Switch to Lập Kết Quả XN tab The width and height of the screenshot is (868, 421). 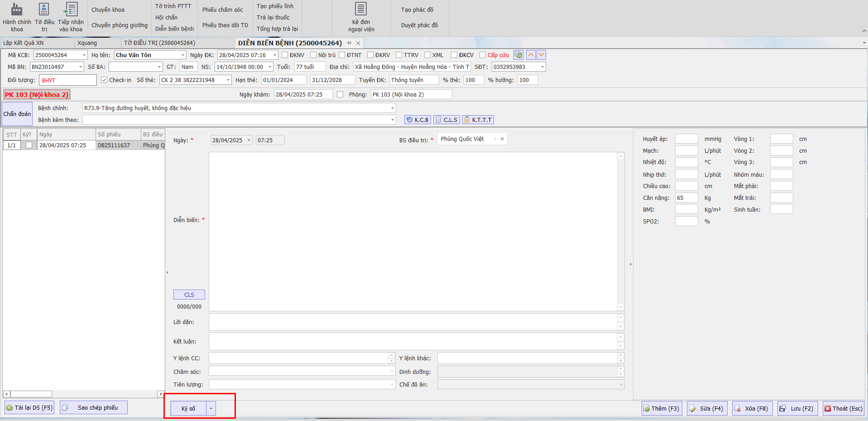pos(24,43)
